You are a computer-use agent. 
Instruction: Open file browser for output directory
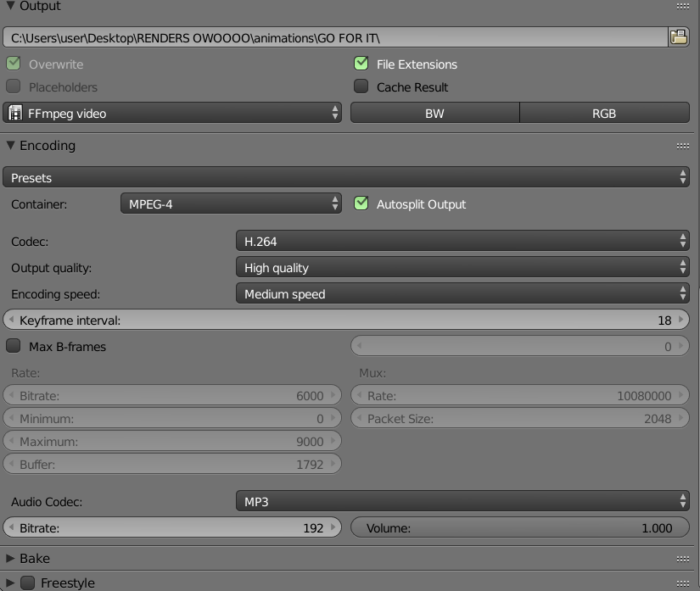679,36
